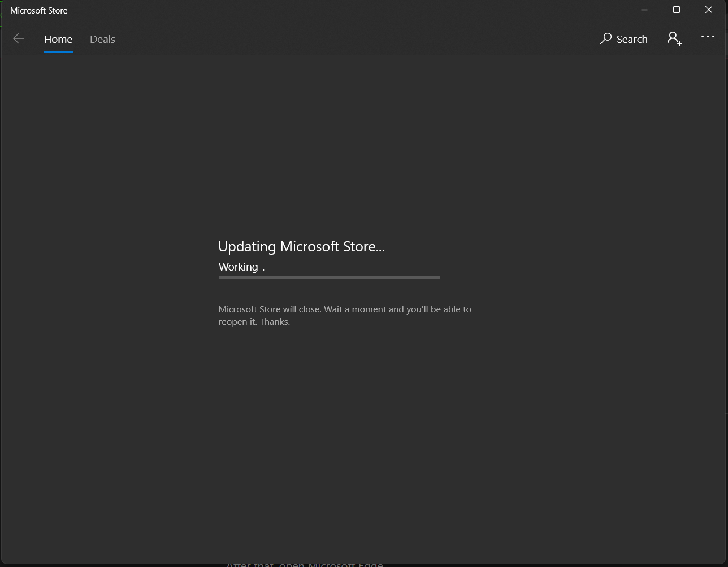Switch to the Home tab
This screenshot has width=728, height=567.
tap(58, 39)
